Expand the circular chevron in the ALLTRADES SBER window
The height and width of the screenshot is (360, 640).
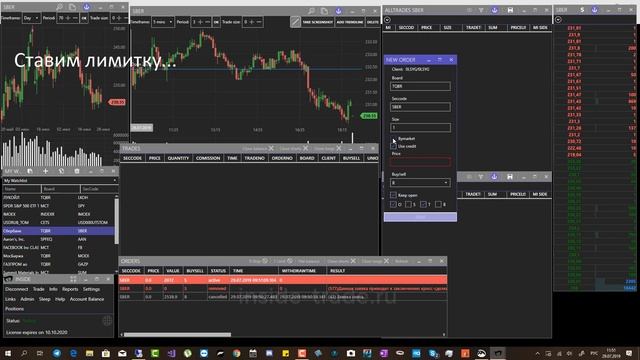387,20
